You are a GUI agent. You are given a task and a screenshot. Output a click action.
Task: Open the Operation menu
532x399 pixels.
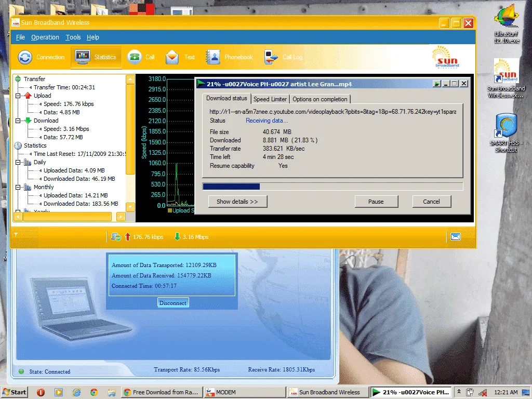pyautogui.click(x=45, y=37)
